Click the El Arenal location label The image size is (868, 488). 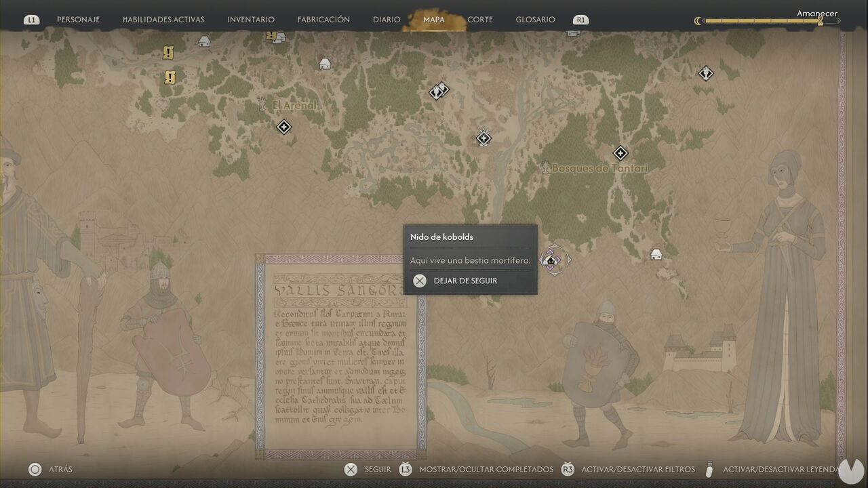tap(294, 106)
